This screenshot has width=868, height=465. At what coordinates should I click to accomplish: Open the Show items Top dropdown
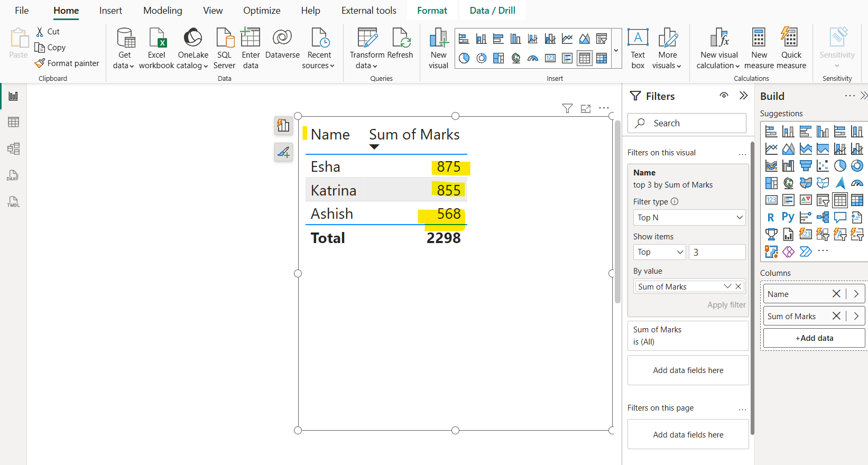pyautogui.click(x=659, y=252)
